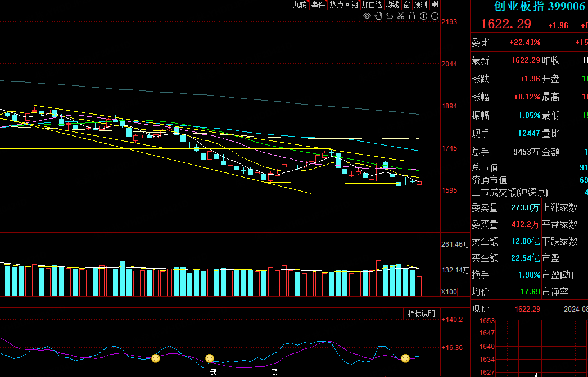Click the 创业板指 399006 title
Screen dimensions: 588x377
tap(540, 6)
